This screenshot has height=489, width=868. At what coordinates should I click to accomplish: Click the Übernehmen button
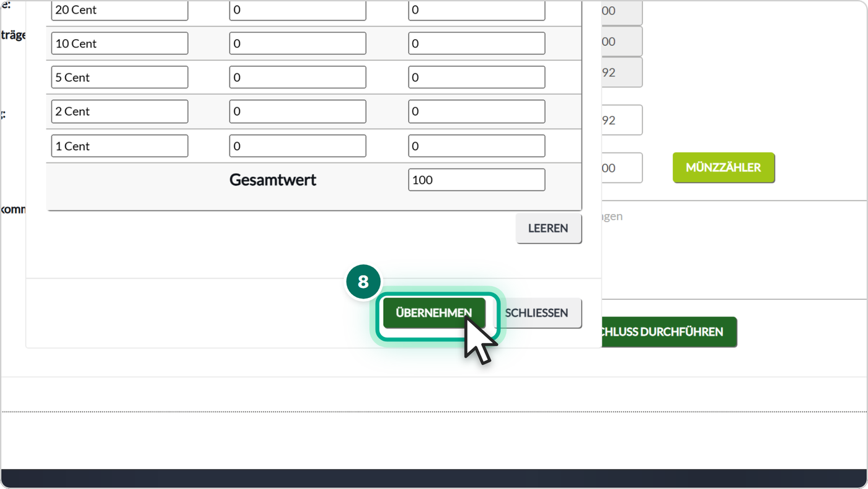[434, 313]
